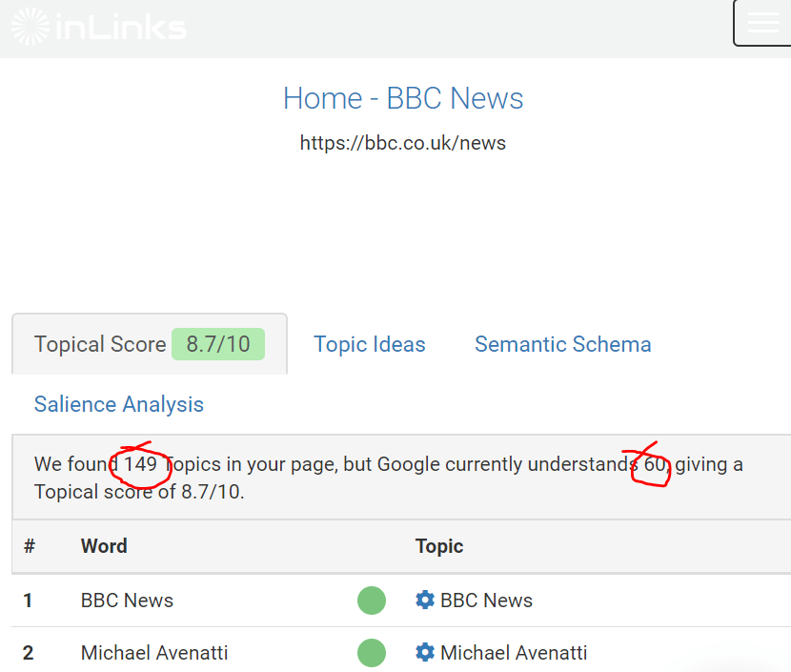Viewport: 791px width, 672px height.
Task: Click the 'We found 149 Topics' summary text
Action: [389, 478]
